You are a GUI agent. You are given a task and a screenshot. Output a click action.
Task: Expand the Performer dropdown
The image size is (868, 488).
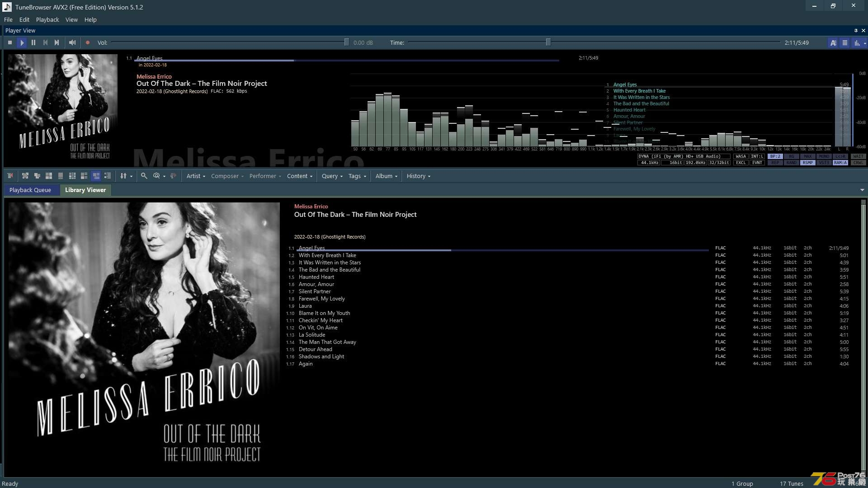pos(265,176)
